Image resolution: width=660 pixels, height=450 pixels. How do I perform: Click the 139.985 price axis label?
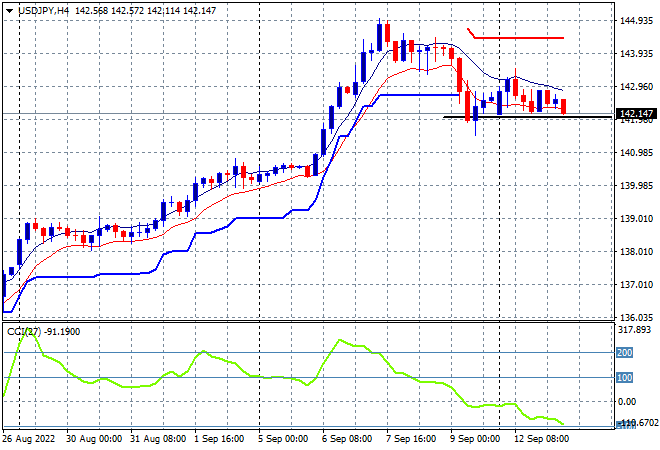pyautogui.click(x=636, y=186)
